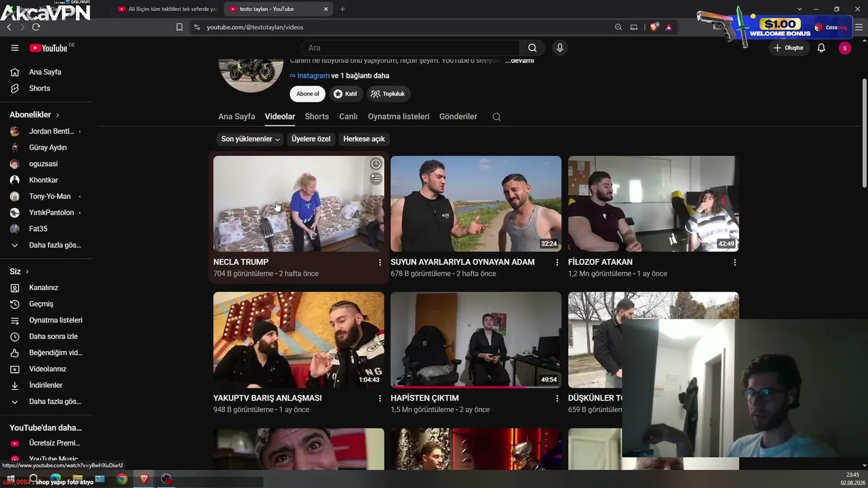Viewport: 868px width, 488px height.
Task: Open OBS Studio from the taskbar
Action: (166, 479)
